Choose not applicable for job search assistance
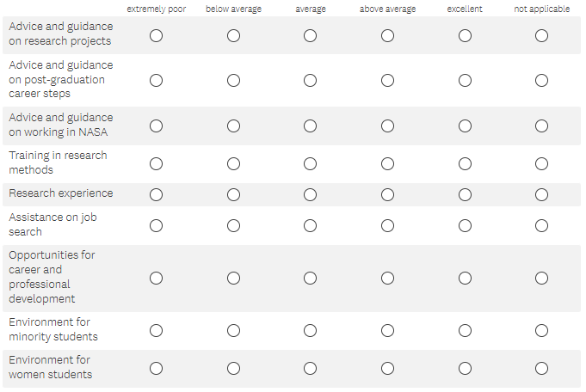Viewport: 586px width, 392px height. coord(541,225)
